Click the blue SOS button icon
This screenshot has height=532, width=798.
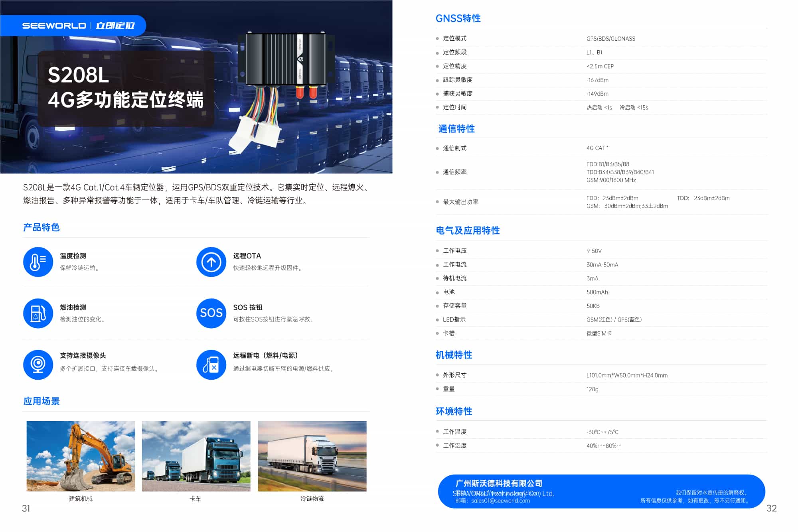tap(211, 313)
